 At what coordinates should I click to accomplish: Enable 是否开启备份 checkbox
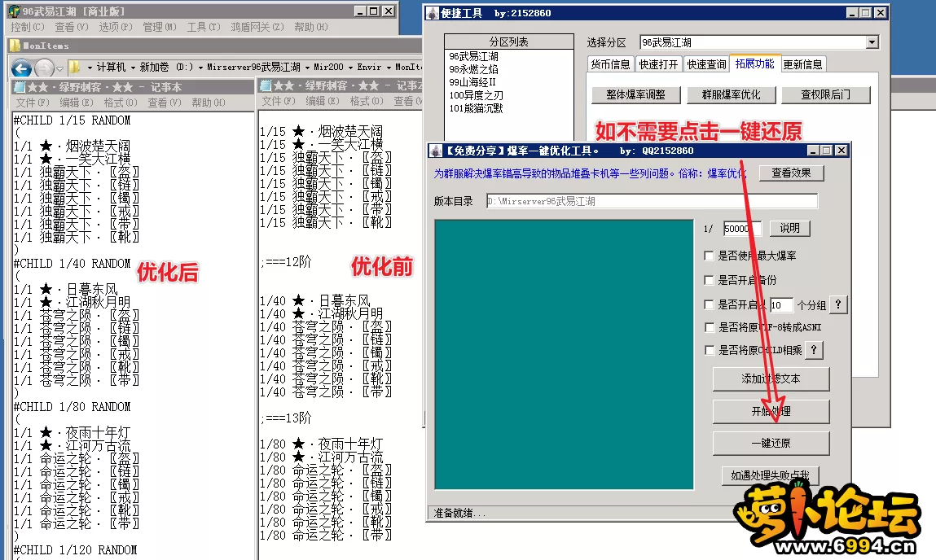click(x=709, y=280)
